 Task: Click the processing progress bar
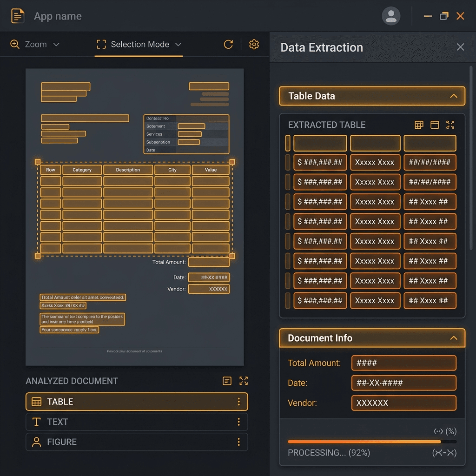point(372,442)
